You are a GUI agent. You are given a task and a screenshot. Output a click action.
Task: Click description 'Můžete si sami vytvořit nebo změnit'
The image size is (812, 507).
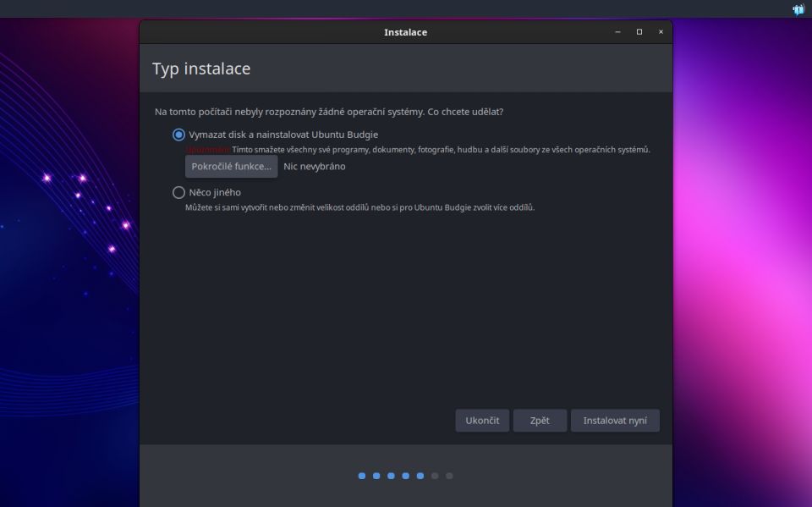tap(360, 207)
